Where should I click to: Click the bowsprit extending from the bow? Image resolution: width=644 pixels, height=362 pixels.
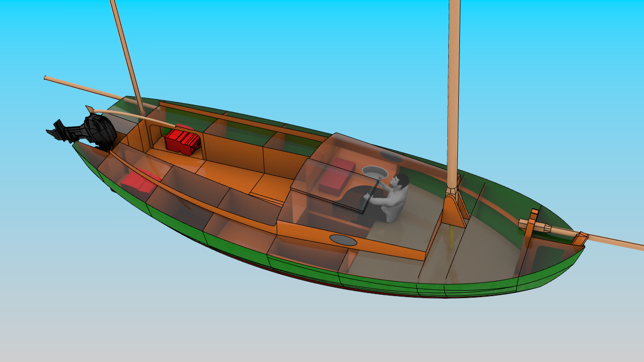click(x=614, y=242)
